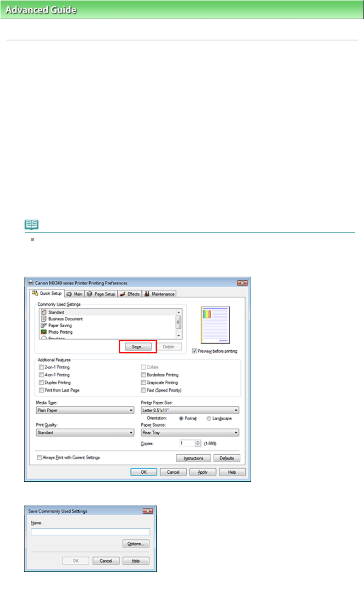Click the Photo Printing icon
Viewport: 364px width, 595px height.
point(44,332)
